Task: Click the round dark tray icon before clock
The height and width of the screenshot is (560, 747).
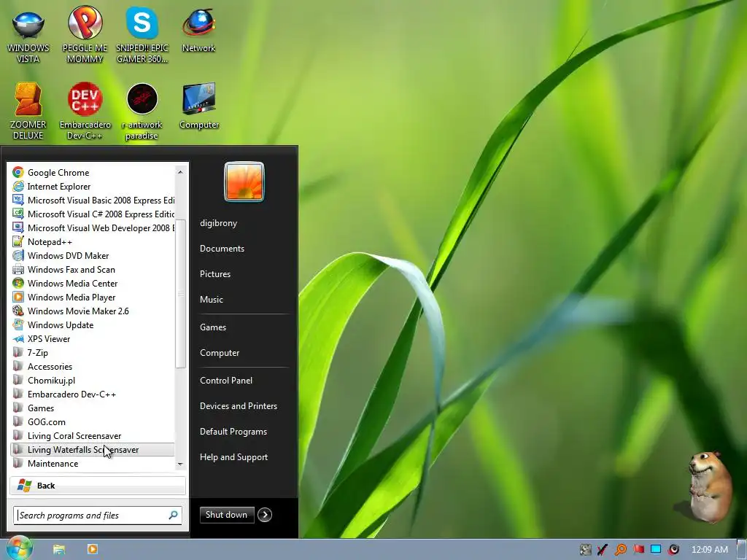Action: [673, 550]
